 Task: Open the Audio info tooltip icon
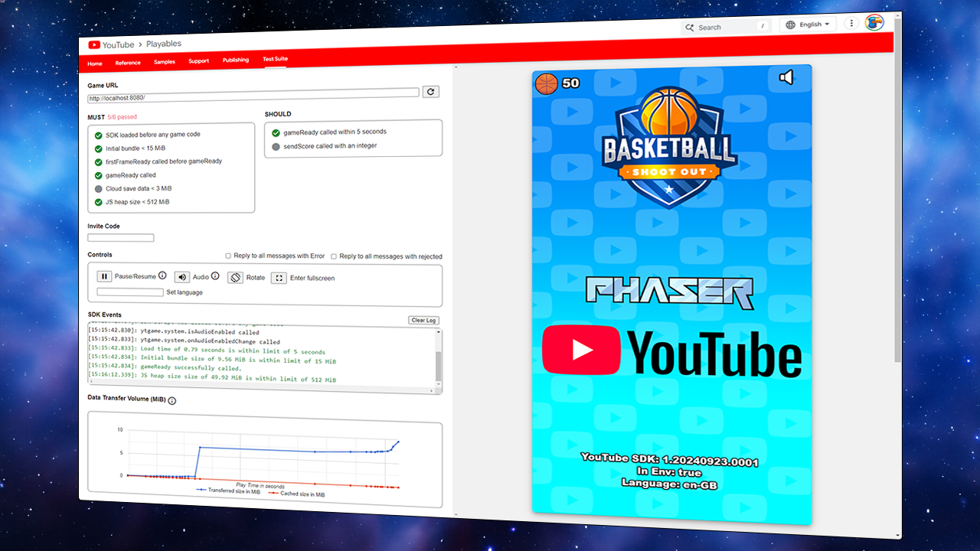pos(215,276)
